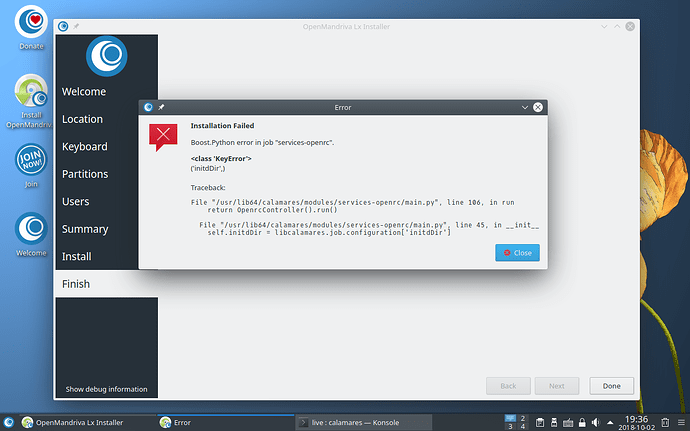
Task: Pin the Error dialog using pin icon
Action: [x=161, y=107]
